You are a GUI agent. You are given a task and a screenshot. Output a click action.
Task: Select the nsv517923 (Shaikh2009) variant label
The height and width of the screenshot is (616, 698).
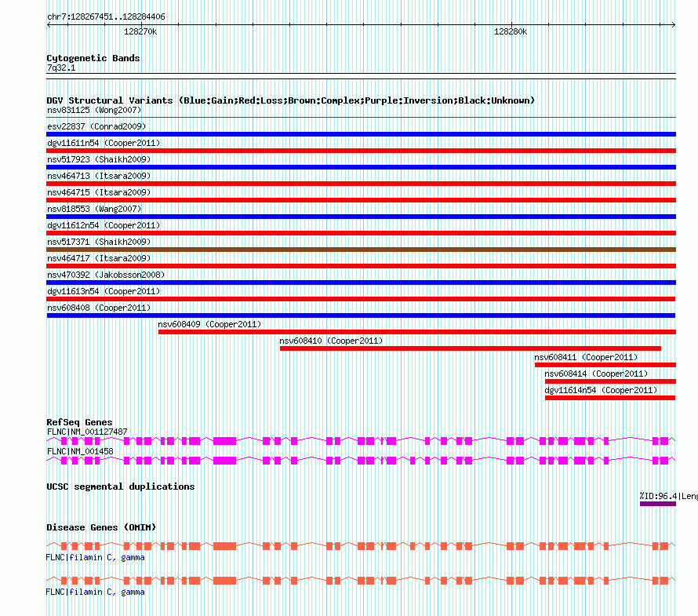(99, 159)
